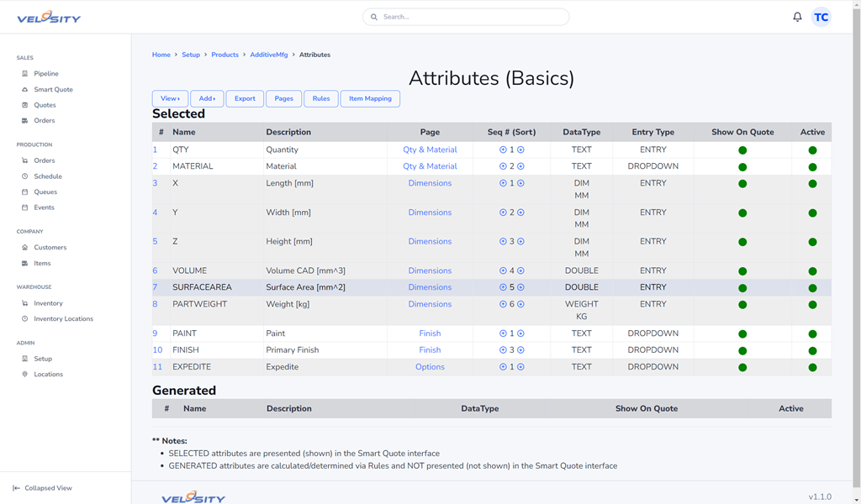Click the left sort arrow in the QTY row
Image resolution: width=861 pixels, height=504 pixels.
click(x=503, y=150)
